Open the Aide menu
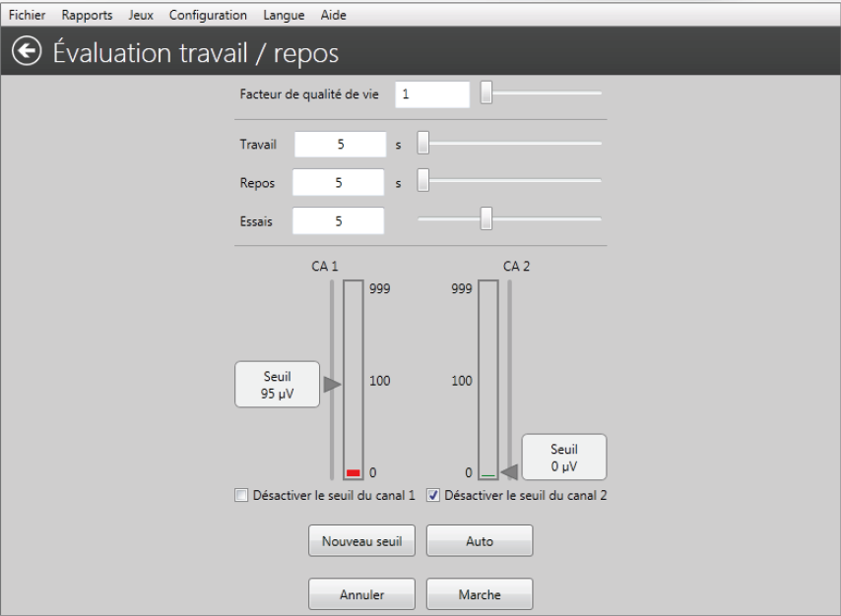Screen dimensions: 841x616 tap(334, 15)
